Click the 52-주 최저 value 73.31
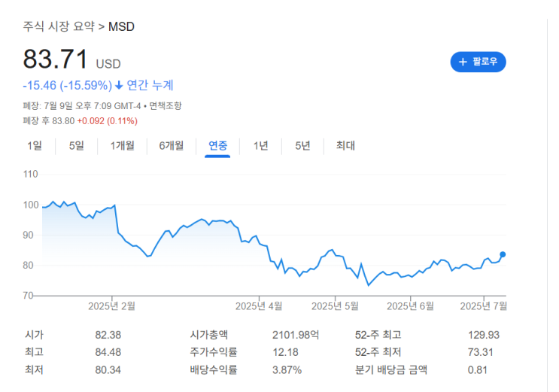 [x=481, y=352]
